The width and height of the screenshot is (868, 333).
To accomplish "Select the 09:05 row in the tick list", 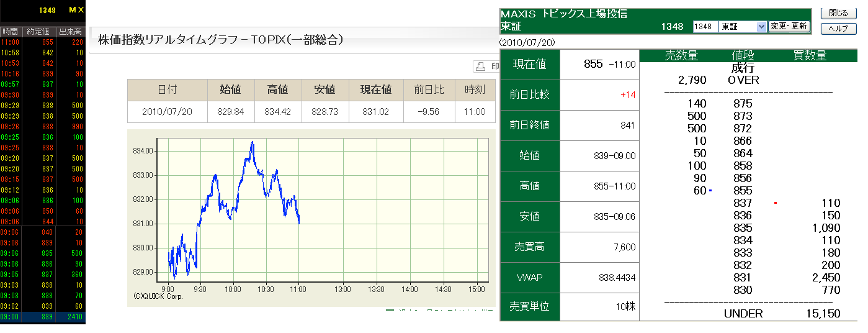I will pyautogui.click(x=43, y=275).
